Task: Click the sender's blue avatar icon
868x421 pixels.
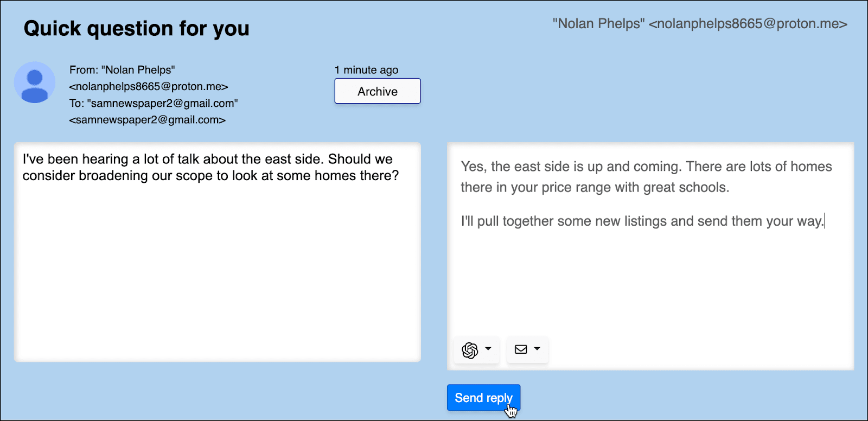Action: (x=35, y=82)
